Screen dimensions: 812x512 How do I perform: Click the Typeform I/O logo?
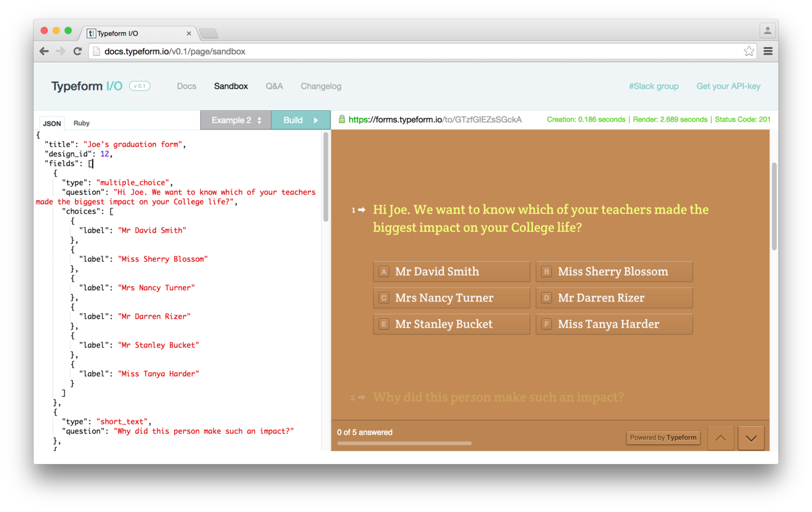click(87, 86)
